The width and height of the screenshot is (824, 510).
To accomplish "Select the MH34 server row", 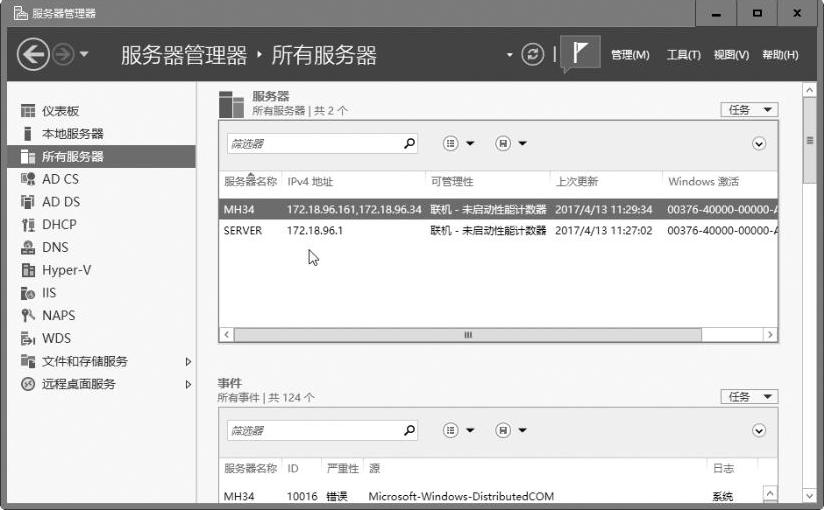I will point(498,209).
